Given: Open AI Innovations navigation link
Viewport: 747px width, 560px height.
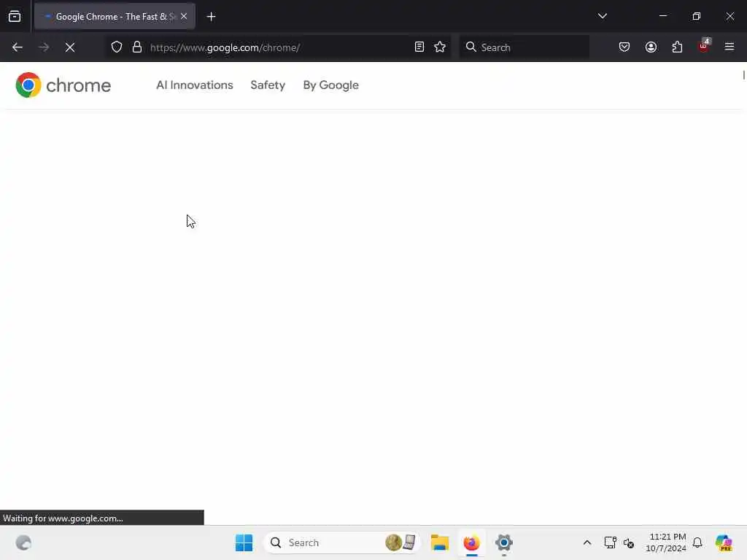Looking at the screenshot, I should tap(194, 85).
